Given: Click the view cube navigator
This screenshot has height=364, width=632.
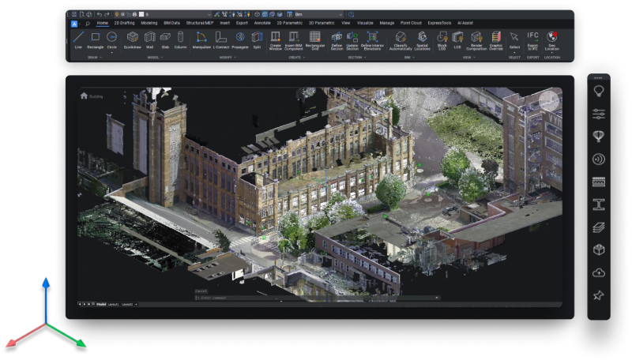Looking at the screenshot, I should pos(548,100).
